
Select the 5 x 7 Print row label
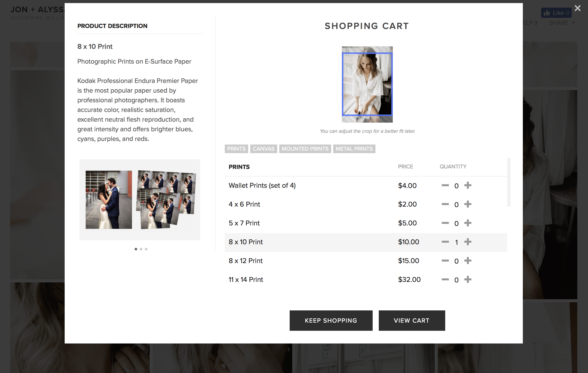tap(244, 223)
